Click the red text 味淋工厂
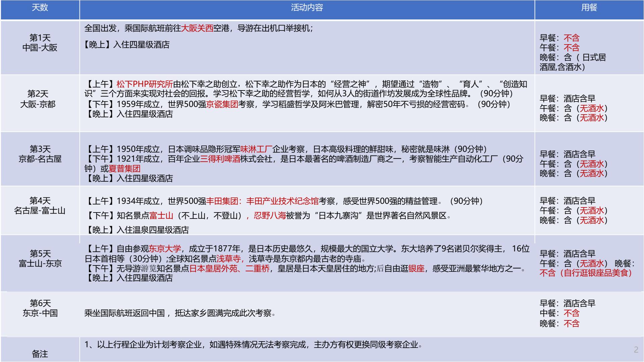This screenshot has width=644, height=362. pyautogui.click(x=256, y=149)
